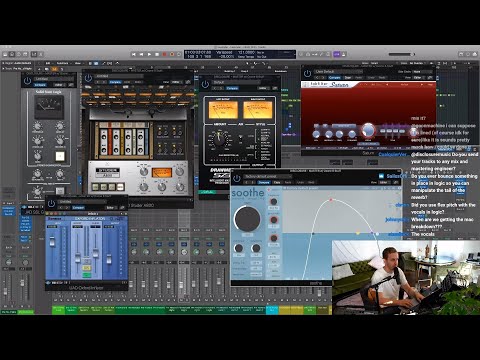The width and height of the screenshot is (480, 360).
Task: Select the cyan track label at mixer bottom
Action: coord(272,310)
